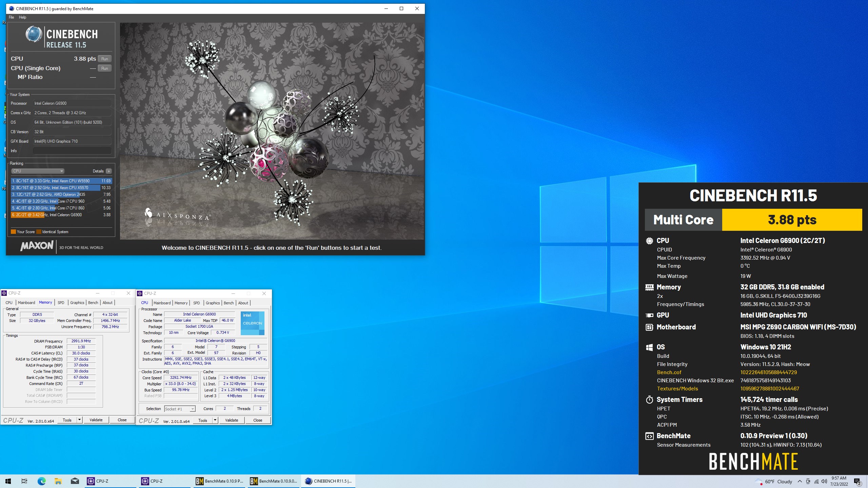Screen dimensions: 868x488
Task: Click the Identical System legend swatch
Action: [x=39, y=232]
